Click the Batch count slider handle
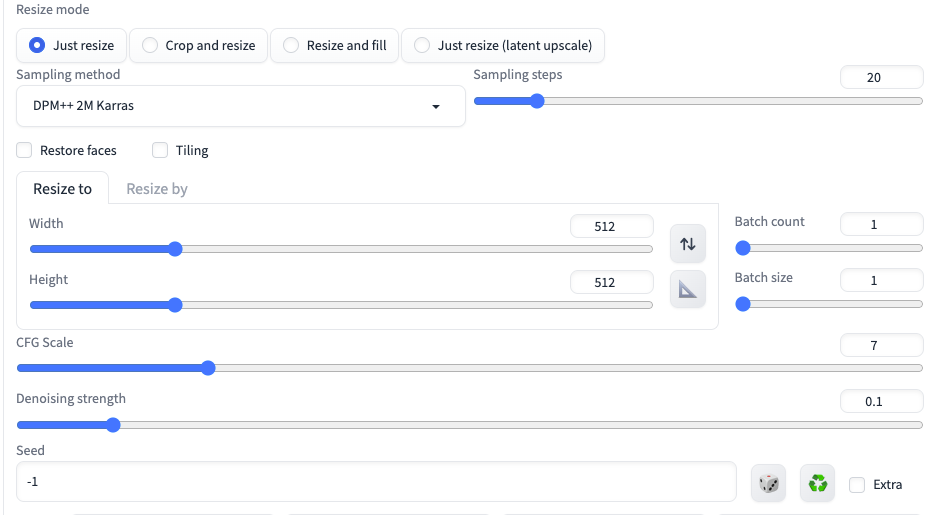 (x=742, y=248)
